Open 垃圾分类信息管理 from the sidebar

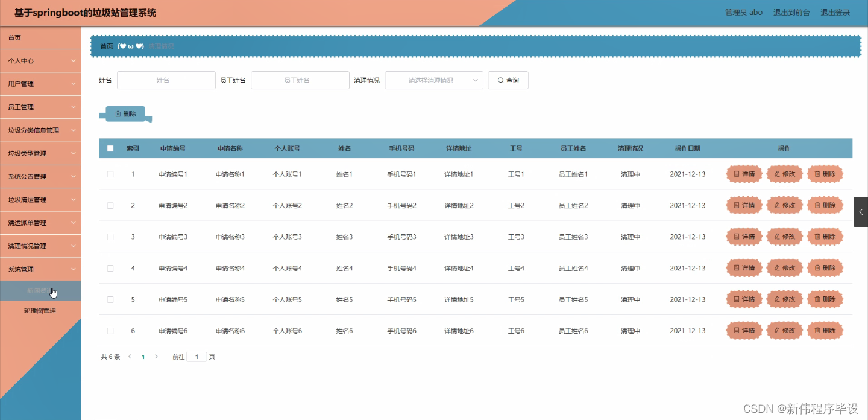[x=40, y=130]
